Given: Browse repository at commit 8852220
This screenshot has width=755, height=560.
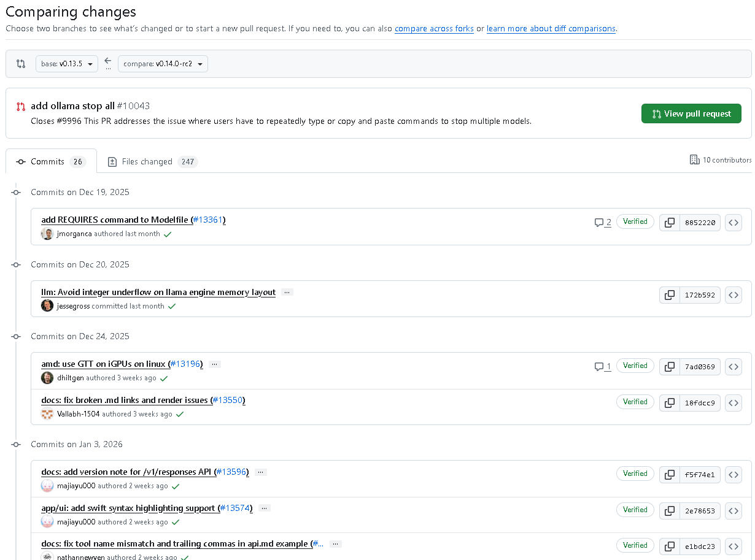Looking at the screenshot, I should [734, 223].
